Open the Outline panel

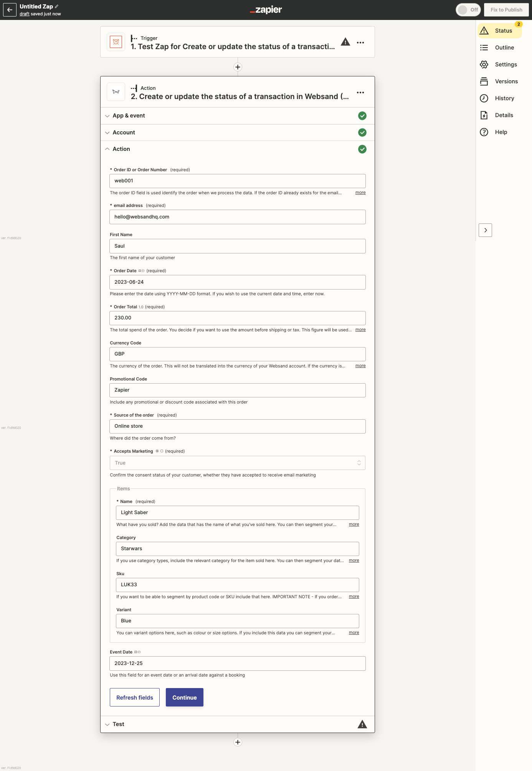[x=500, y=48]
